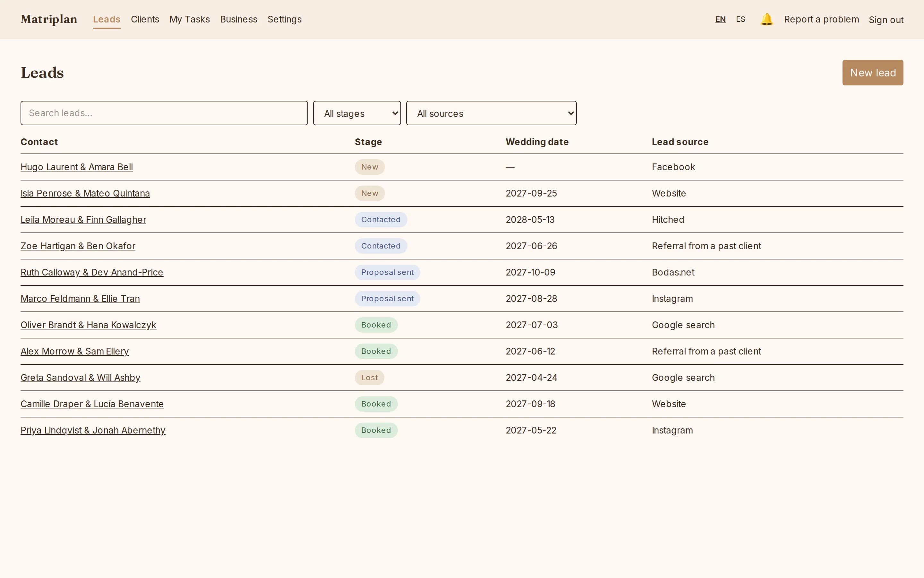
Task: Switch language to ES
Action: (x=740, y=19)
